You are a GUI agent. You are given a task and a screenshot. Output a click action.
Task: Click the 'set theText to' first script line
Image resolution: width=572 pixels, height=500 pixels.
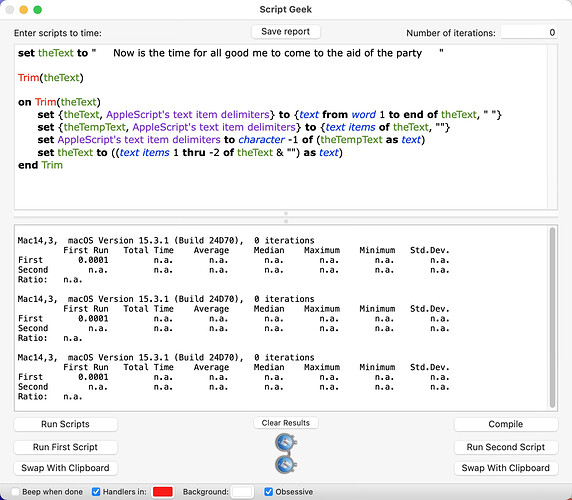pos(231,53)
